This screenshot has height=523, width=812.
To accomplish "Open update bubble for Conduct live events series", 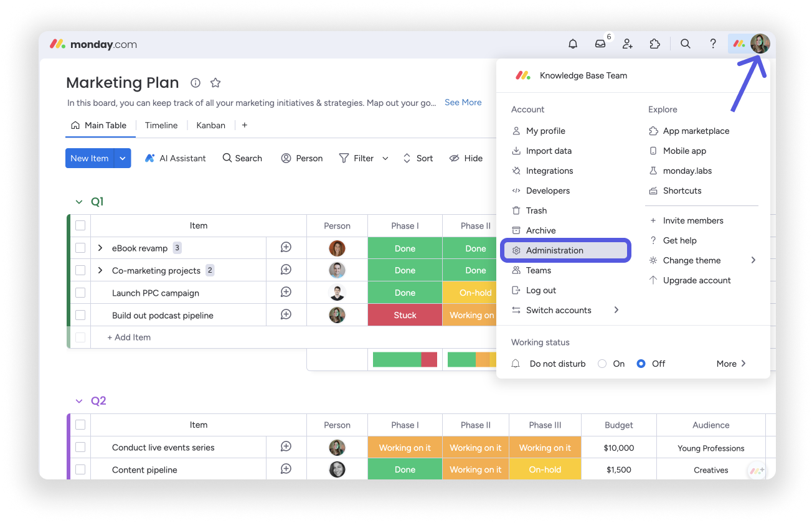I will tap(286, 447).
